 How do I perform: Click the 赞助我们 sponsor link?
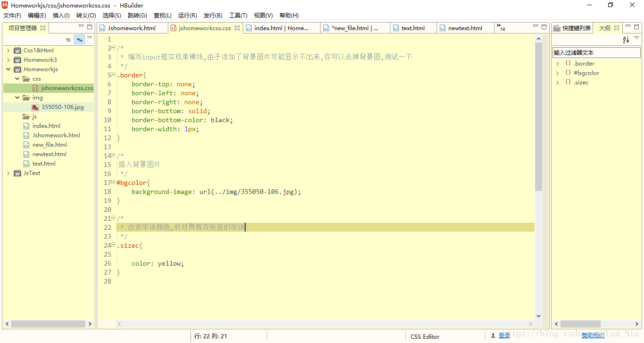(x=593, y=335)
